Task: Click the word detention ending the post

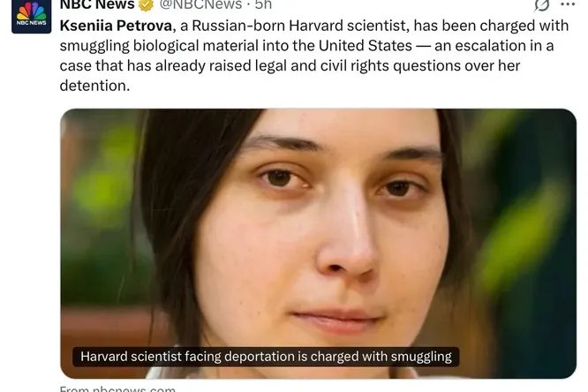Action: 94,86
